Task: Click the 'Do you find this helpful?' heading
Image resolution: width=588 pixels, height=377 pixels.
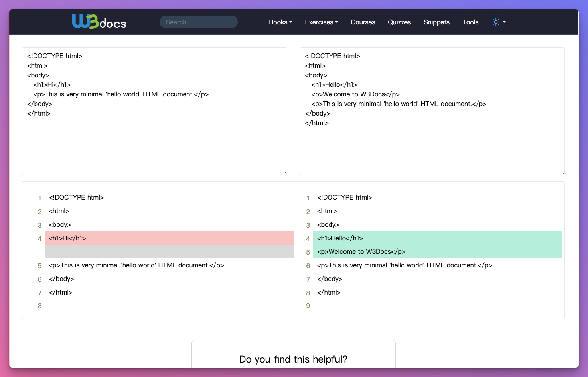Action: (293, 359)
